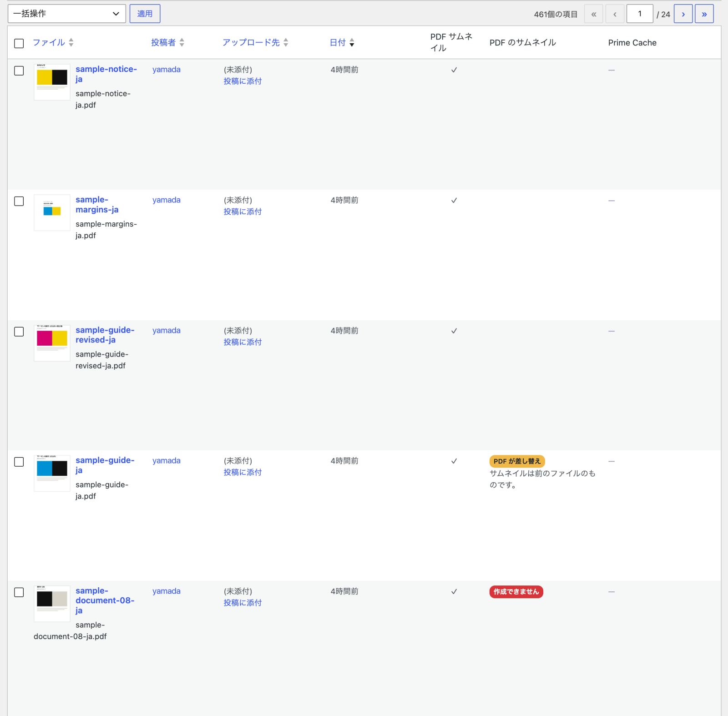Click 投稿に添付 for sample-document-08-ja

243,603
